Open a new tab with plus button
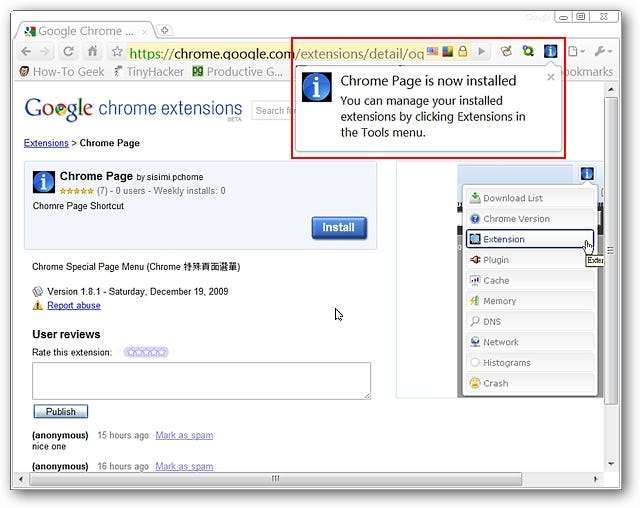This screenshot has width=640, height=508. (x=165, y=30)
